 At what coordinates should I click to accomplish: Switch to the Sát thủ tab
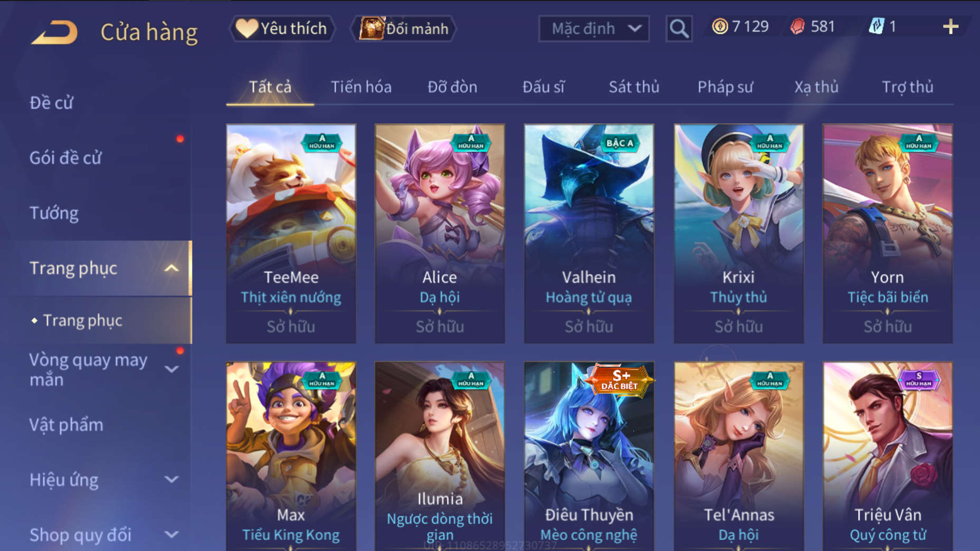coord(634,87)
